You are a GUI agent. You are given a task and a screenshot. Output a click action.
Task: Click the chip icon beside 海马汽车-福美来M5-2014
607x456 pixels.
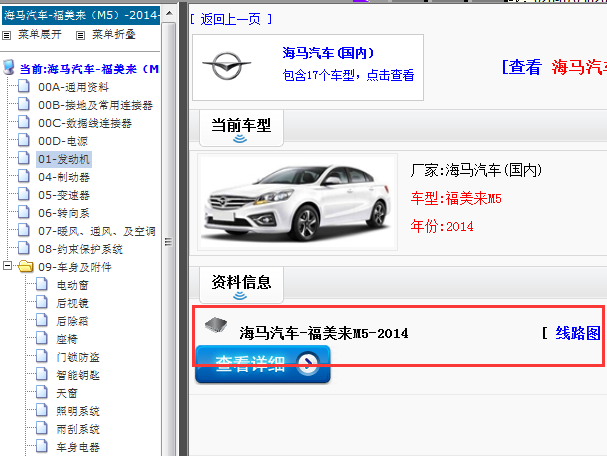click(216, 324)
